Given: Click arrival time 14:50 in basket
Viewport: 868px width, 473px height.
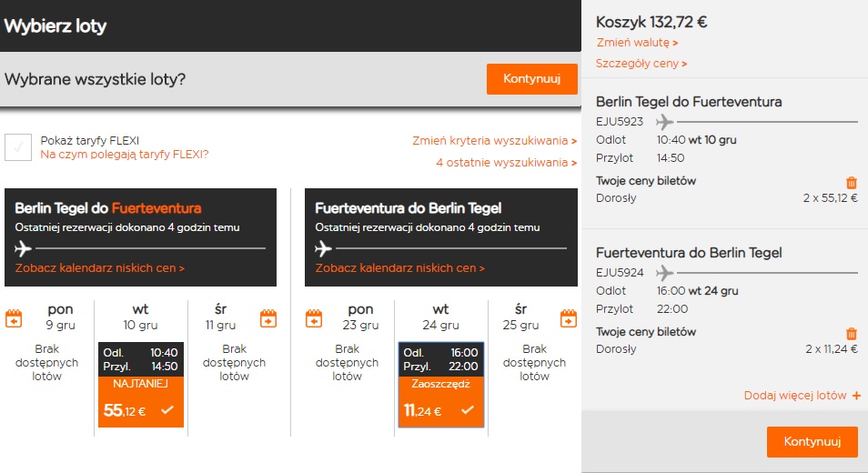Looking at the screenshot, I should point(671,158).
